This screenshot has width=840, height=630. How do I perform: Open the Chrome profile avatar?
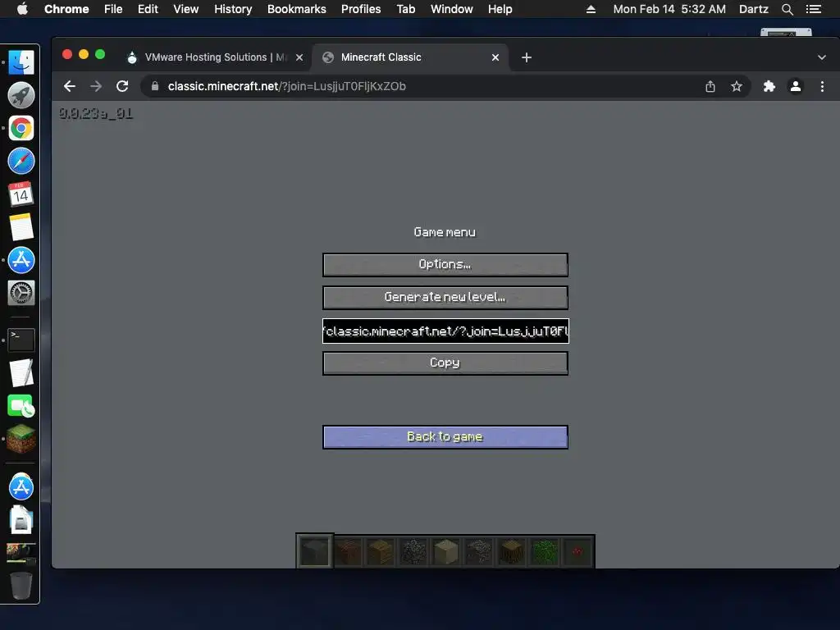tap(796, 86)
